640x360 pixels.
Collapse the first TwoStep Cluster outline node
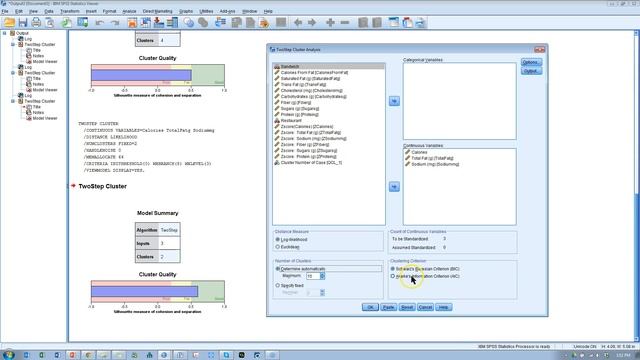[x=13, y=44]
